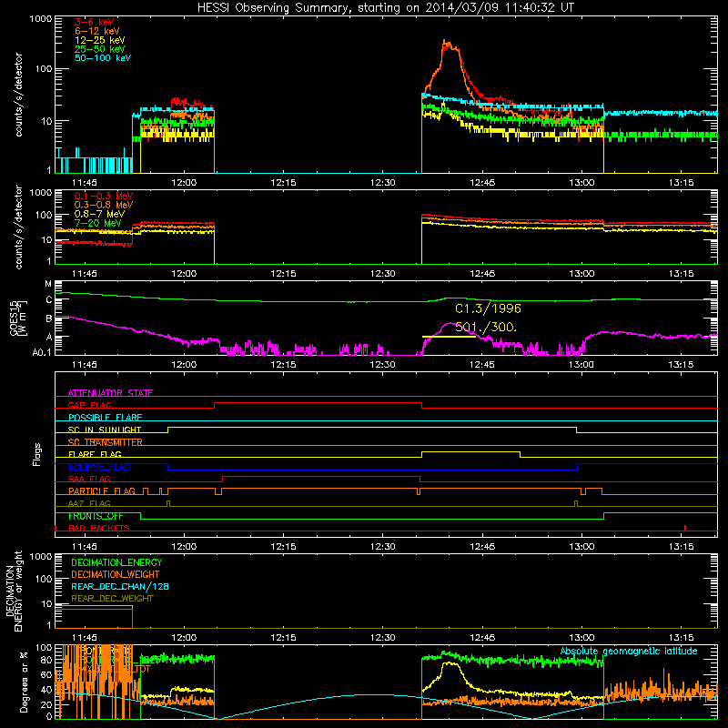The width and height of the screenshot is (728, 728).
Task: Select the GAP_FLAG label
Action: coord(89,405)
